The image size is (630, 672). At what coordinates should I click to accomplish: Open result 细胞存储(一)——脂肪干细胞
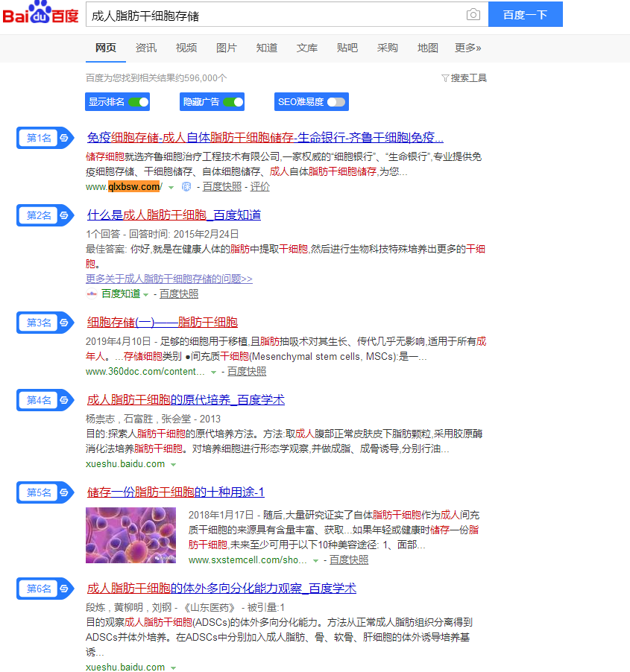click(x=163, y=323)
